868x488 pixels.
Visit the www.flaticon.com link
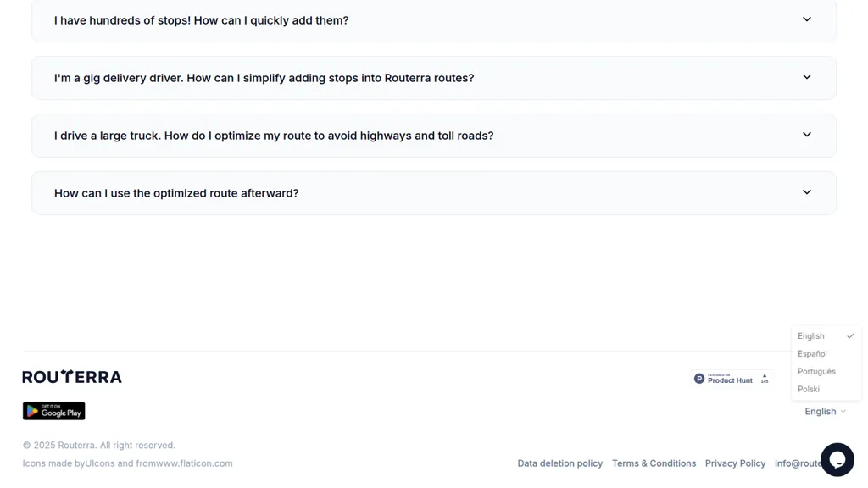(194, 463)
